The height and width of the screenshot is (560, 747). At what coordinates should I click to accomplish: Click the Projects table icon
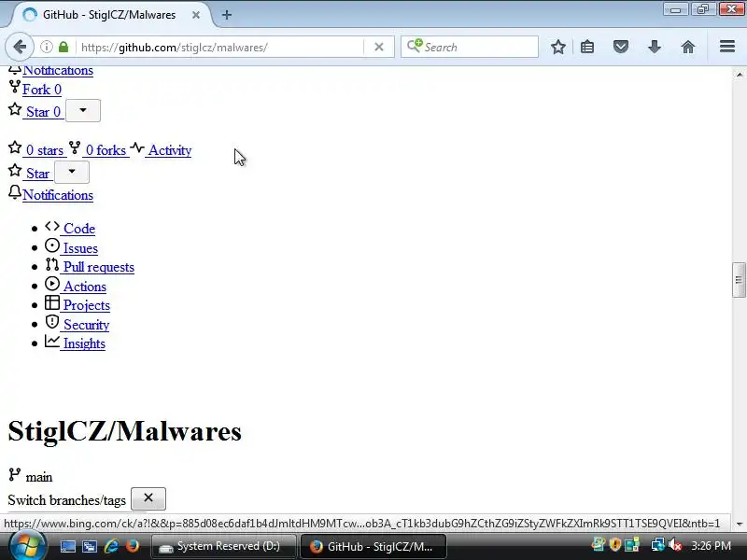tap(52, 302)
